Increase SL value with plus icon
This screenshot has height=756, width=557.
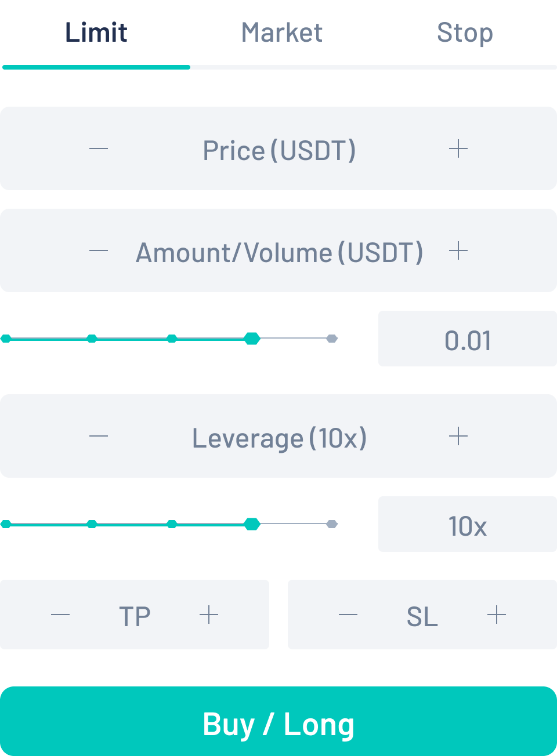click(x=497, y=615)
